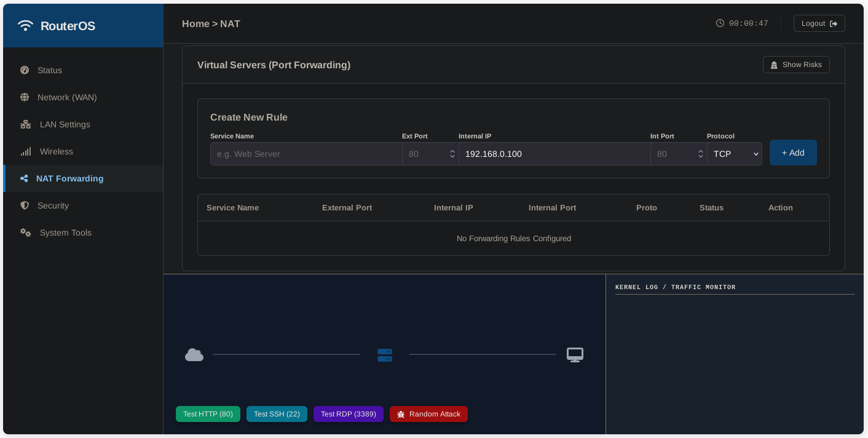Click the Action column header

[780, 208]
